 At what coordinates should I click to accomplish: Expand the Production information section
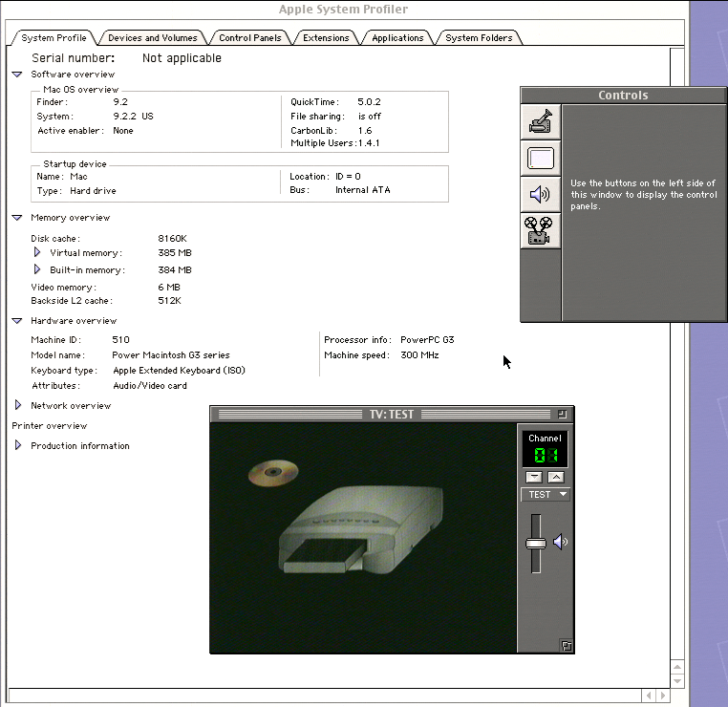click(18, 445)
